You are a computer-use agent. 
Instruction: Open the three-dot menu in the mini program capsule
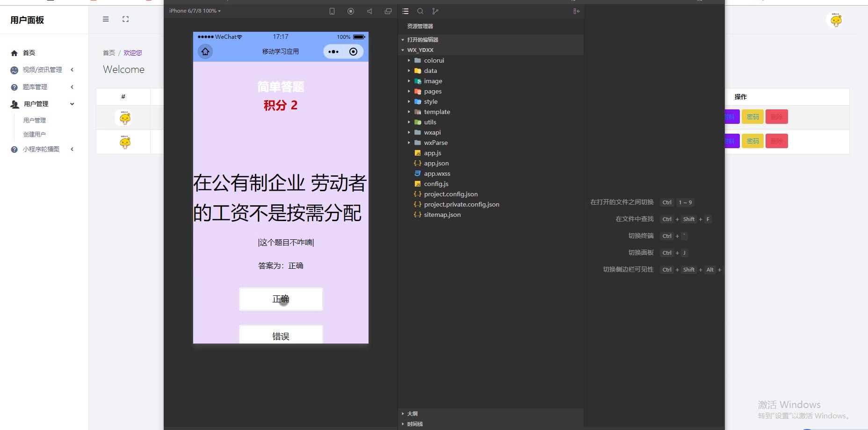333,52
